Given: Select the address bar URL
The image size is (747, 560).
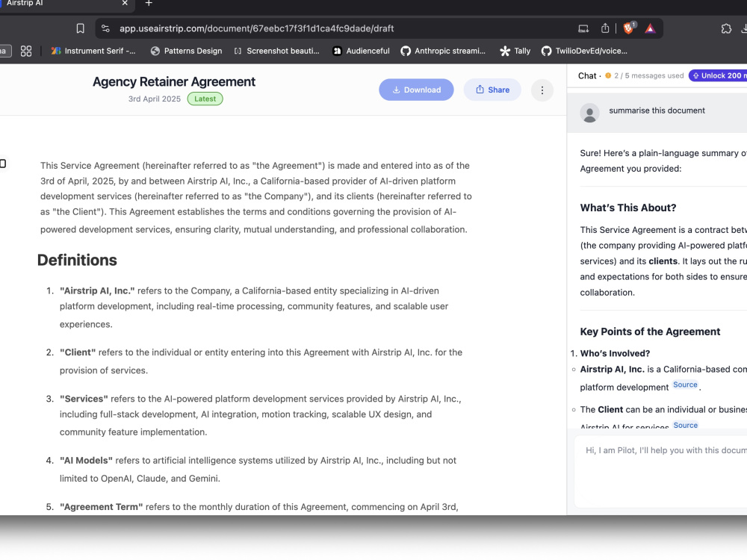Looking at the screenshot, I should tap(256, 28).
